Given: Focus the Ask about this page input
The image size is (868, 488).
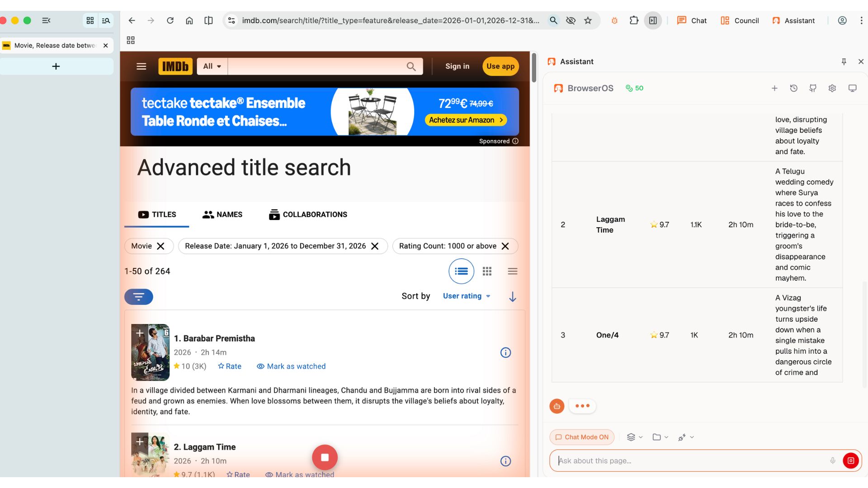Looking at the screenshot, I should coord(692,460).
